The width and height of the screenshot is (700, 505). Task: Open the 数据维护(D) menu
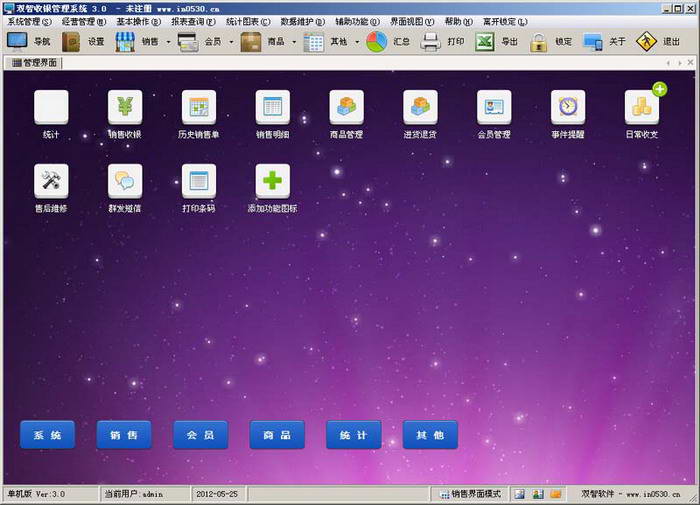pyautogui.click(x=303, y=21)
